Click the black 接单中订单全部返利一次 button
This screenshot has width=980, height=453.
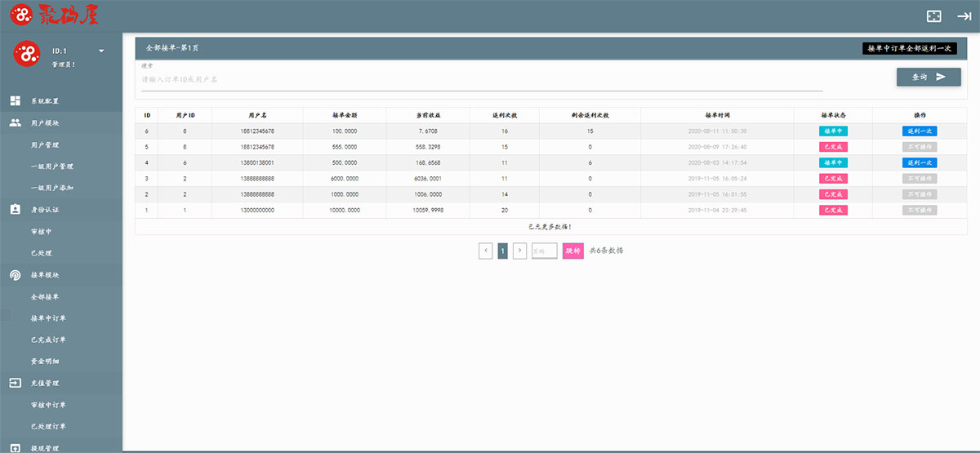tap(909, 48)
